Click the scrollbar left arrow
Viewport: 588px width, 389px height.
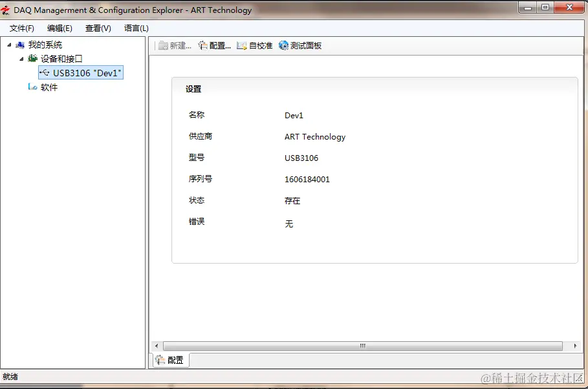click(157, 346)
